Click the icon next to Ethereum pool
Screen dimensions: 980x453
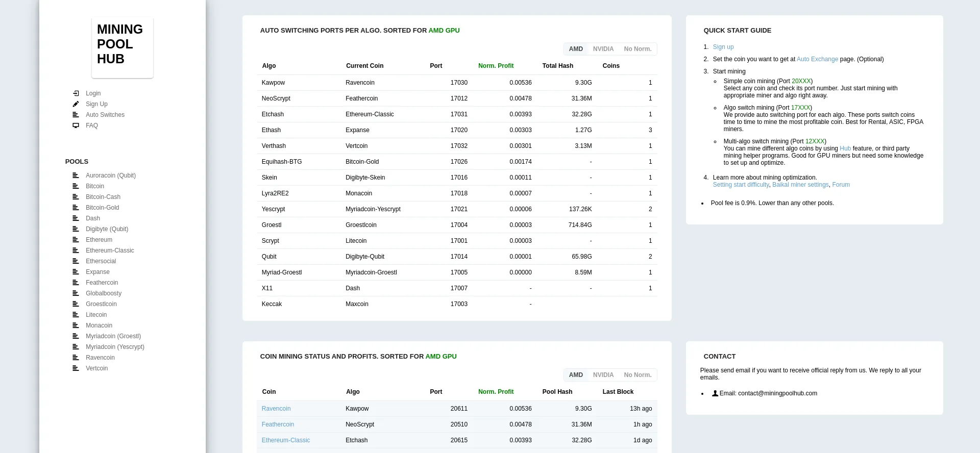[76, 240]
